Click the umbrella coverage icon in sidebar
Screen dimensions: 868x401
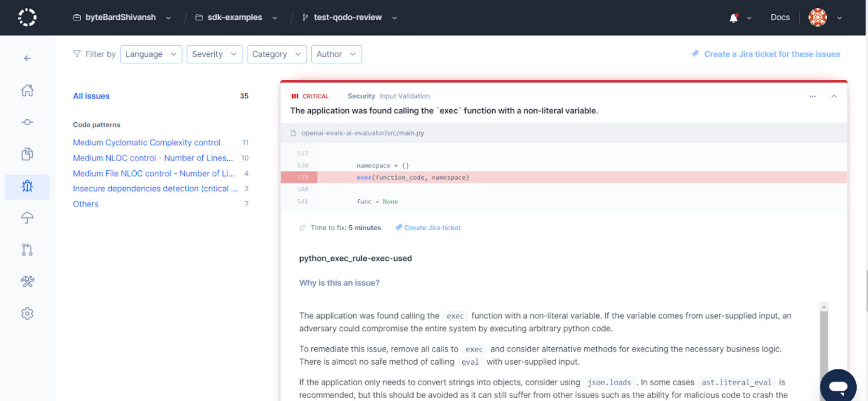pos(27,218)
